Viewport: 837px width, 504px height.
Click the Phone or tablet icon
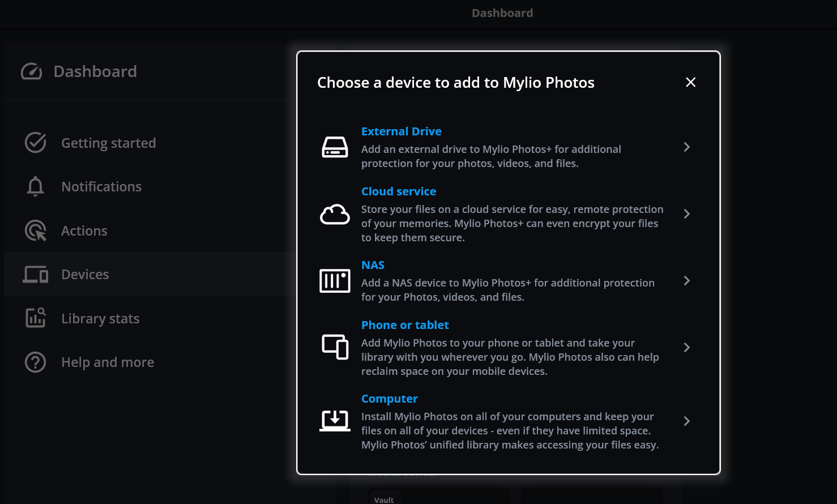pyautogui.click(x=335, y=347)
